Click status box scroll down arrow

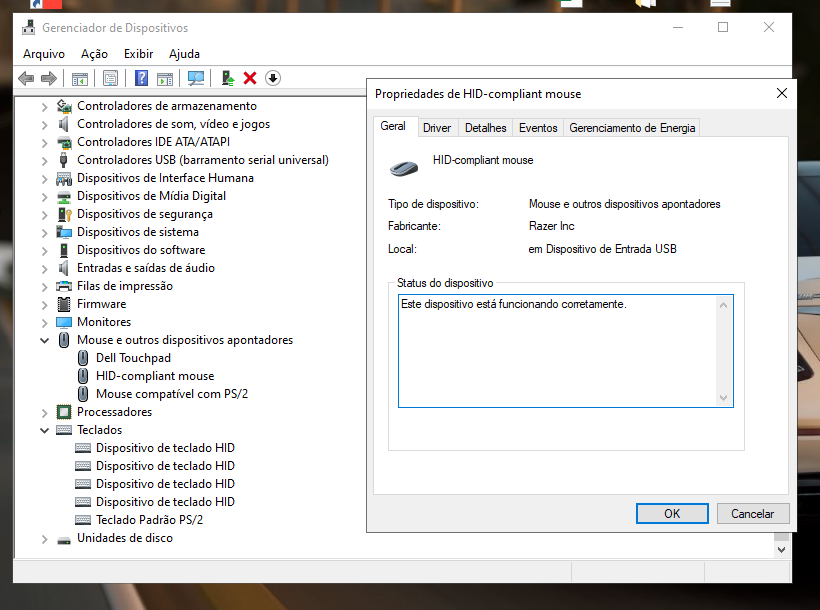point(723,398)
